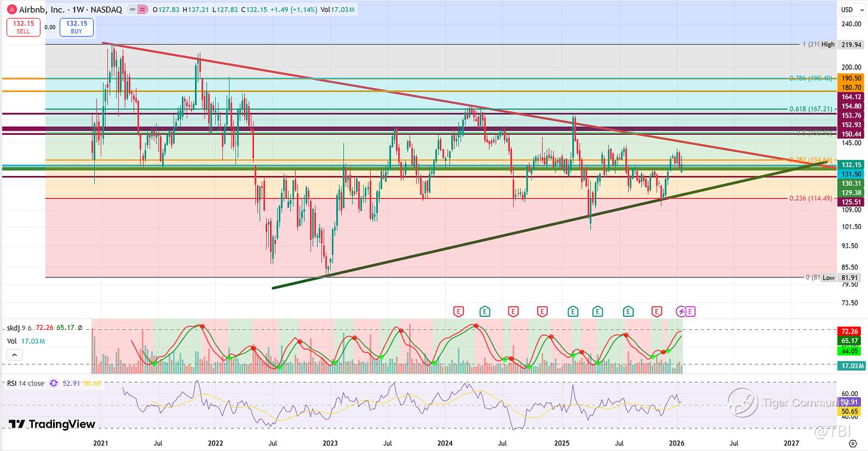Click the purple lightning event marker
Screen dimensions: 868x451
tap(681, 311)
